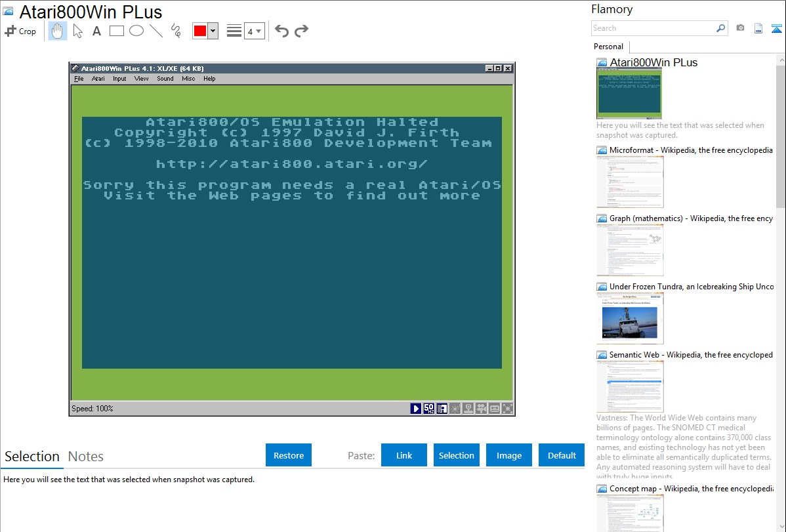The image size is (786, 532).
Task: Select the freehand scribble tool
Action: (x=176, y=31)
